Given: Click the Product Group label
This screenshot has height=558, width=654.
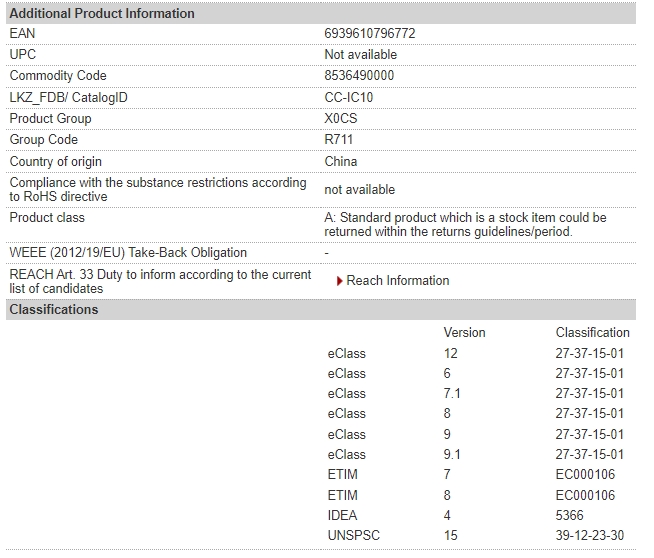Looking at the screenshot, I should click(x=50, y=118).
